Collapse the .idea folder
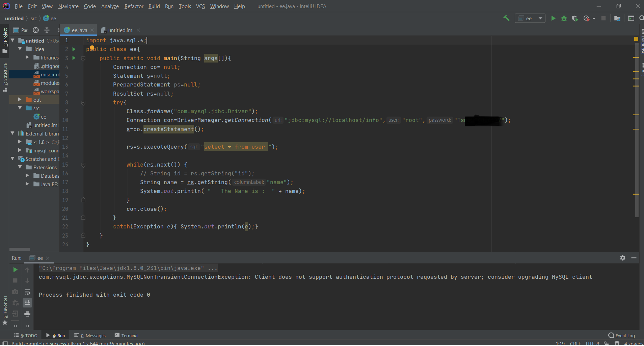 click(x=20, y=49)
